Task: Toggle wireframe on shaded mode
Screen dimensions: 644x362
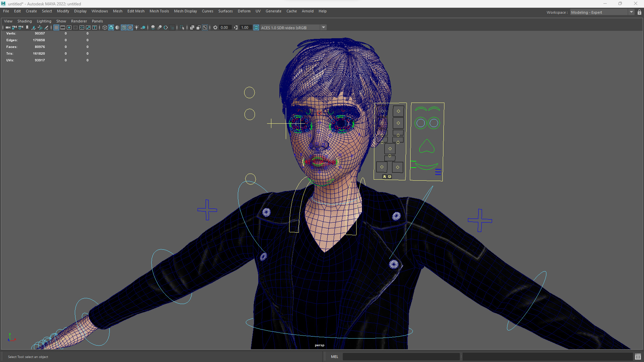Action: tap(124, 27)
